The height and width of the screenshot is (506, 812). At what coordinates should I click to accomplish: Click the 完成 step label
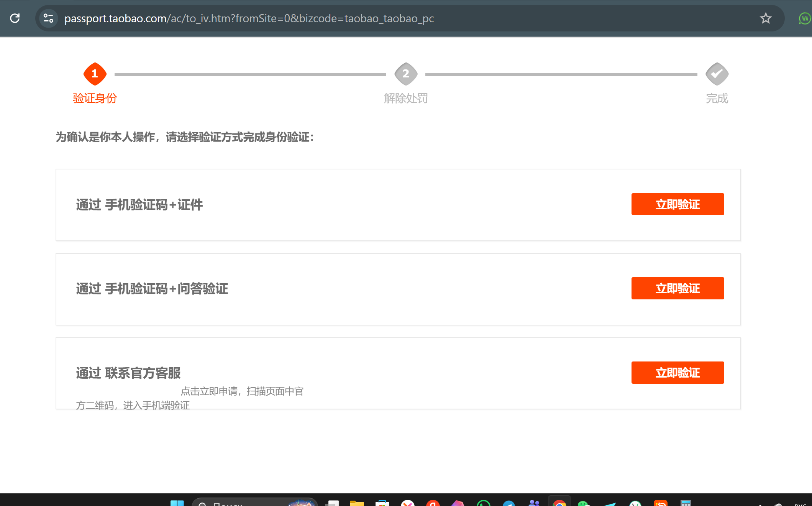click(717, 98)
